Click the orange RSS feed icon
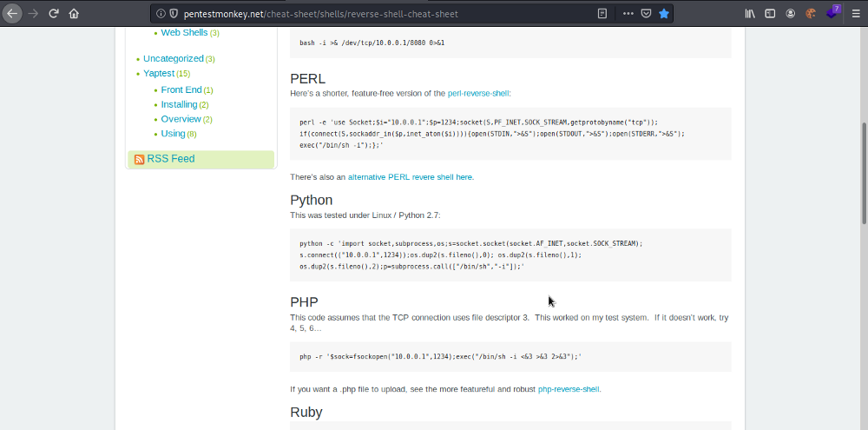This screenshot has height=430, width=868. (140, 160)
